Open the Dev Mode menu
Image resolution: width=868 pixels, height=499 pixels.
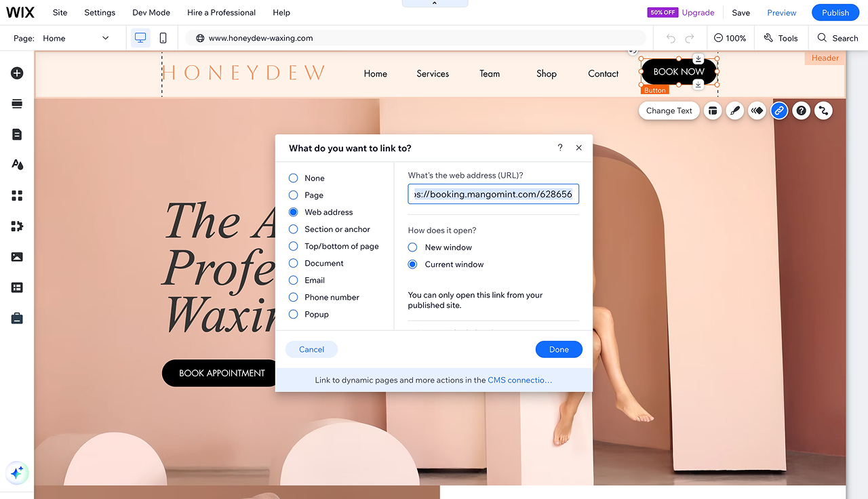(x=151, y=12)
